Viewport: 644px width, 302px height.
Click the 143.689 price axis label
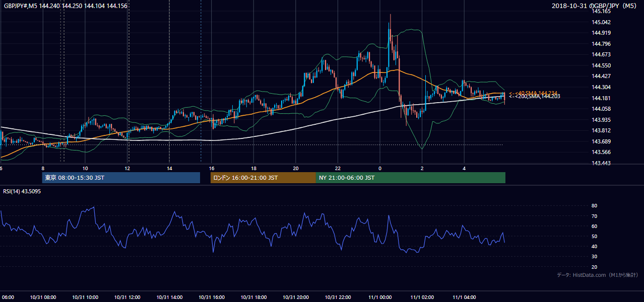[601, 141]
